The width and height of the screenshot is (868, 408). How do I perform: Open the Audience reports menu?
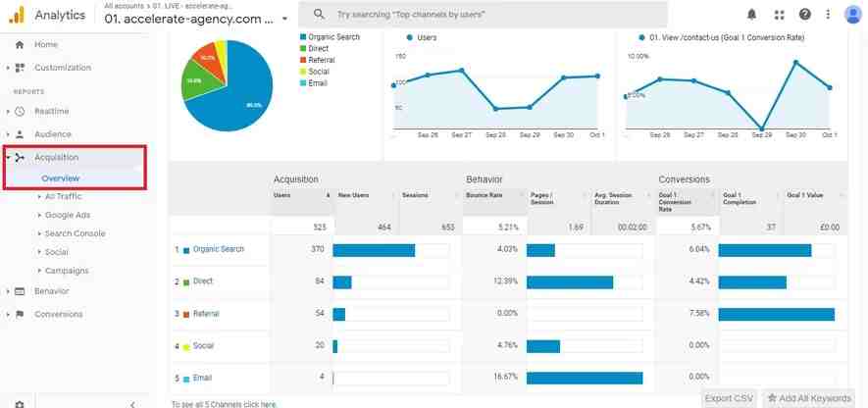point(53,134)
